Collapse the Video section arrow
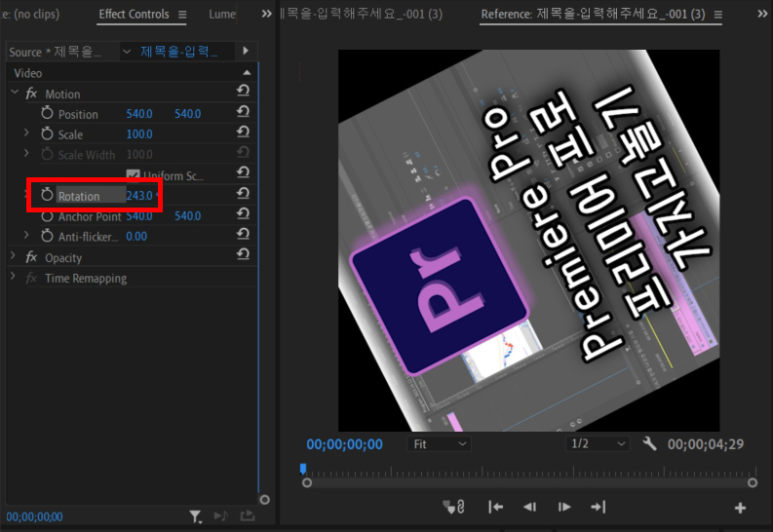Screen dimensions: 773x532 coord(247,73)
